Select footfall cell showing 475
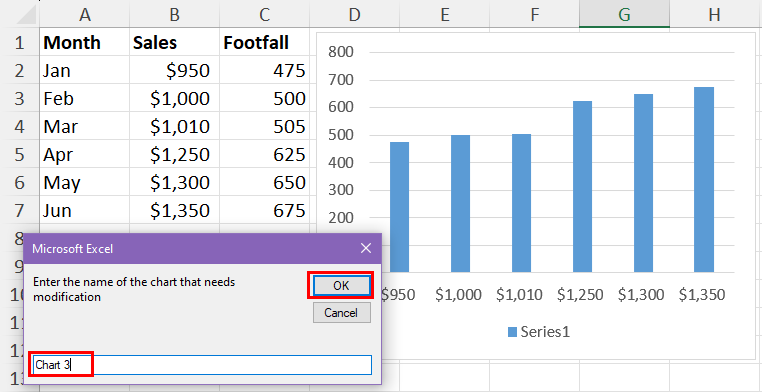Image resolution: width=762 pixels, height=392 pixels. click(x=264, y=70)
